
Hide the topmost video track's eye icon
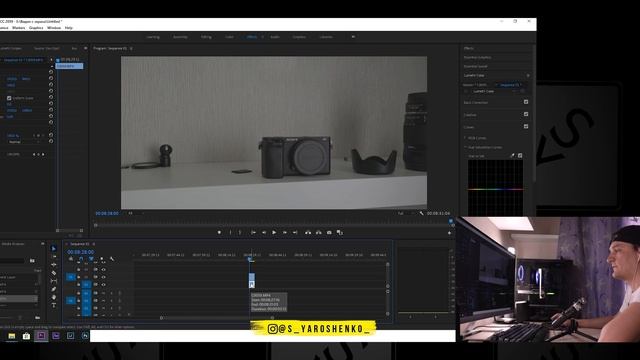click(x=103, y=269)
